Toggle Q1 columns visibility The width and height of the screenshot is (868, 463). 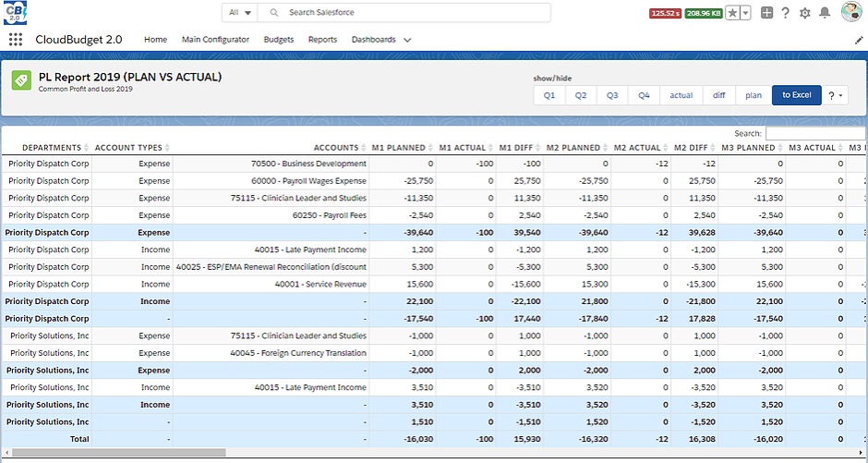pyautogui.click(x=549, y=95)
